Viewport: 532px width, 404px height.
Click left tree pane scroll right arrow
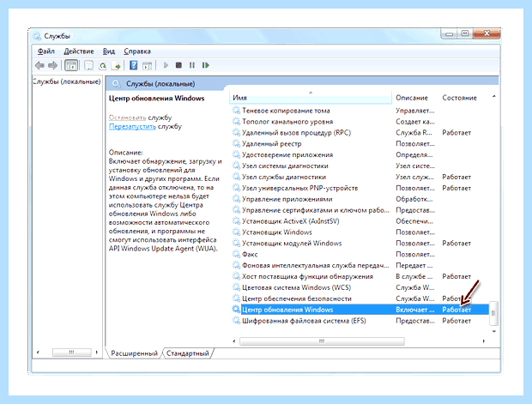(x=97, y=352)
